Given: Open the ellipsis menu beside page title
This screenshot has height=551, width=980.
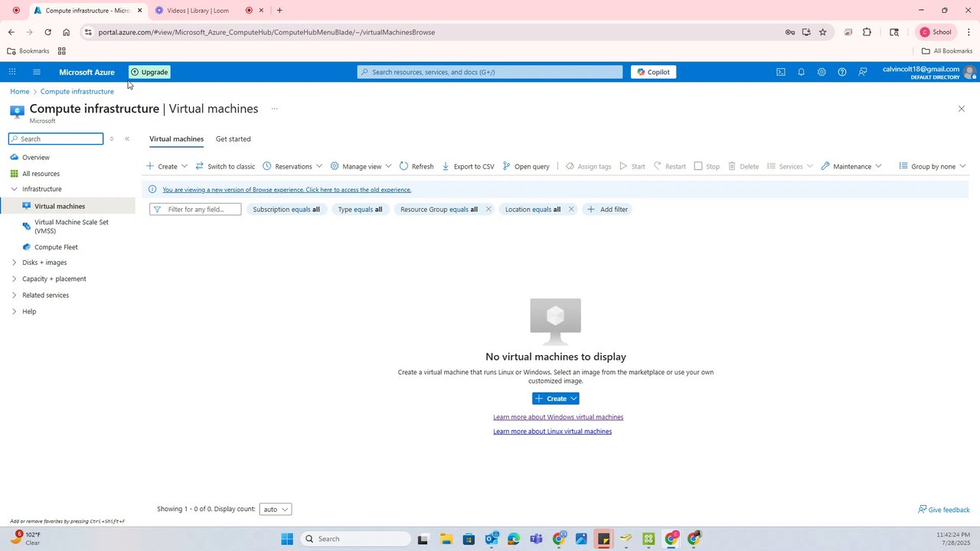Looking at the screenshot, I should (x=274, y=109).
